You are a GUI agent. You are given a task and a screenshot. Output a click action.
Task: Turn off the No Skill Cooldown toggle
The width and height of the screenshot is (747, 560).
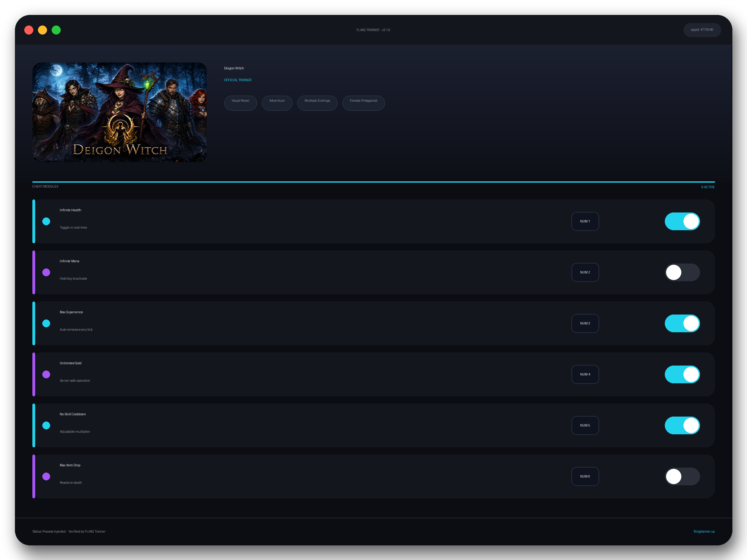(682, 425)
